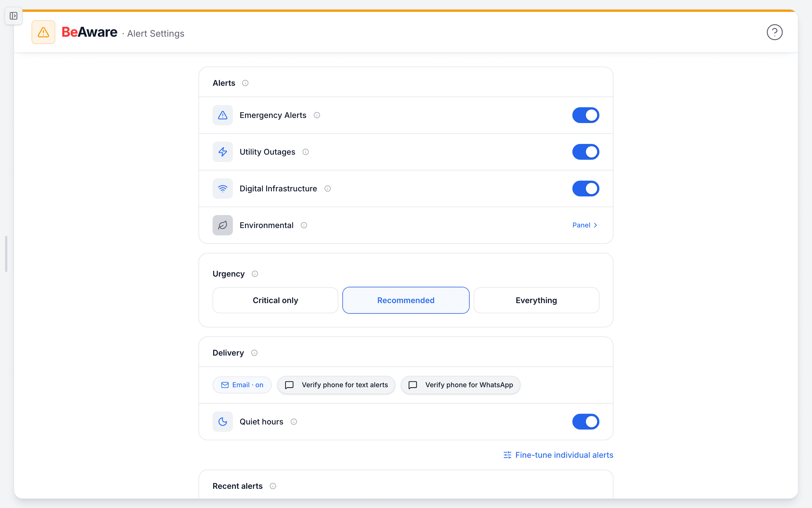Select Critical only urgency

pos(275,300)
